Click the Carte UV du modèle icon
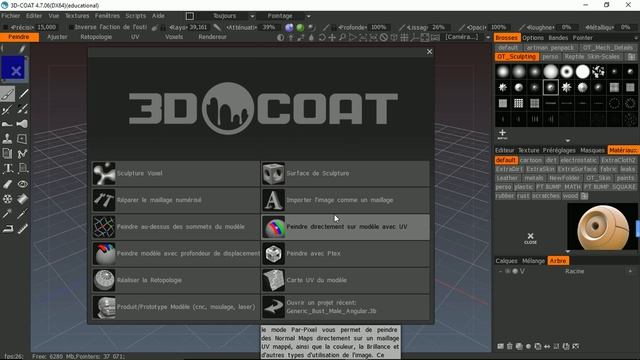Screen dimensions: 640x360 273,280
